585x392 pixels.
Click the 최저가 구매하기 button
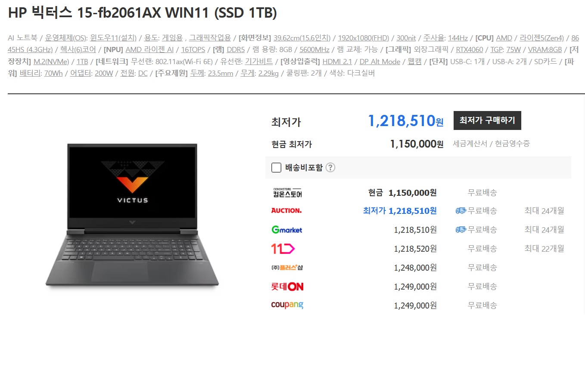pyautogui.click(x=487, y=120)
